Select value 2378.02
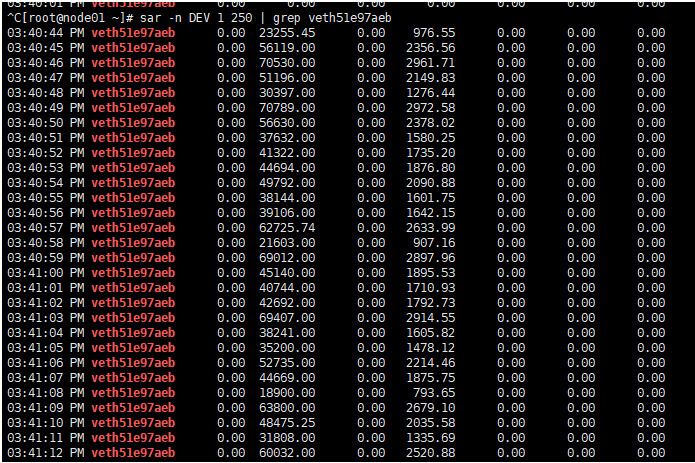This screenshot has height=463, width=695. click(431, 123)
